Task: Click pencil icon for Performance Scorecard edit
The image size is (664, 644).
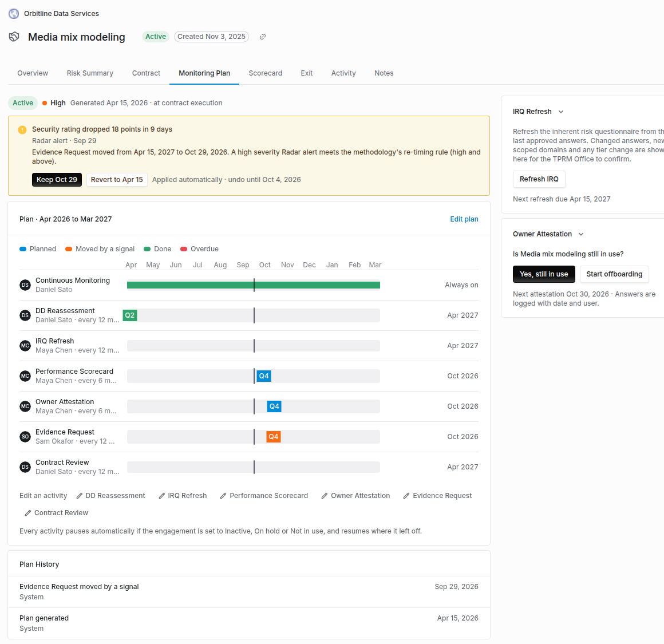Action: pyautogui.click(x=223, y=496)
